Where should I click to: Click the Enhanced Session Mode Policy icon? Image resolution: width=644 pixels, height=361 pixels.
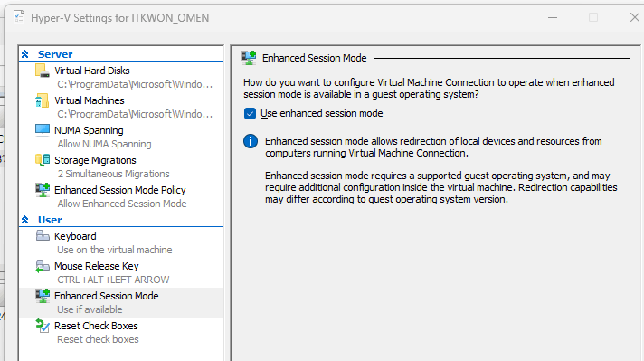[x=43, y=190]
